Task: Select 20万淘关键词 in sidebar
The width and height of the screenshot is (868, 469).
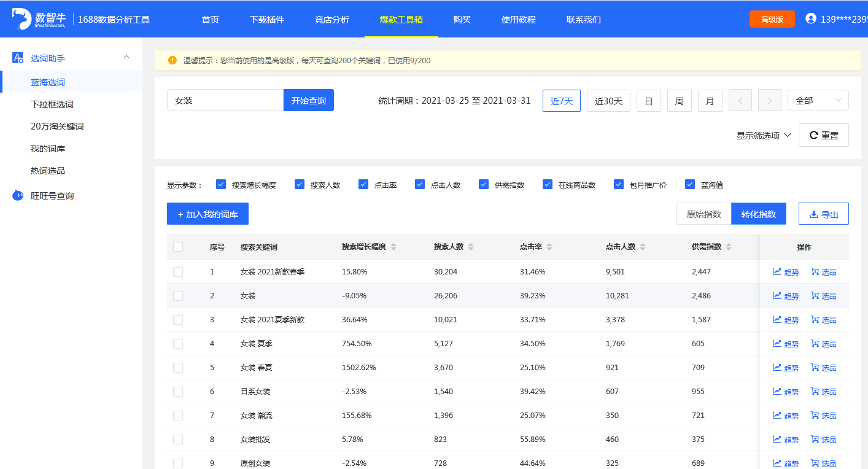Action: click(57, 126)
